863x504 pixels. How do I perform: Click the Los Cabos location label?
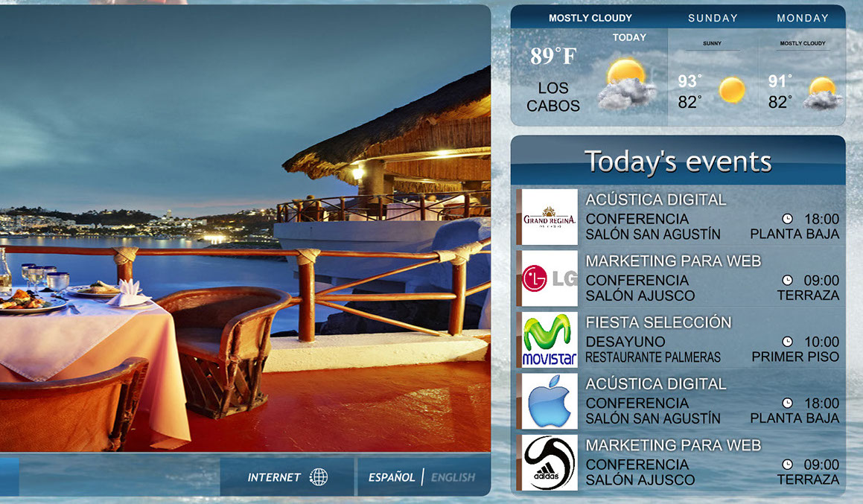tap(552, 98)
